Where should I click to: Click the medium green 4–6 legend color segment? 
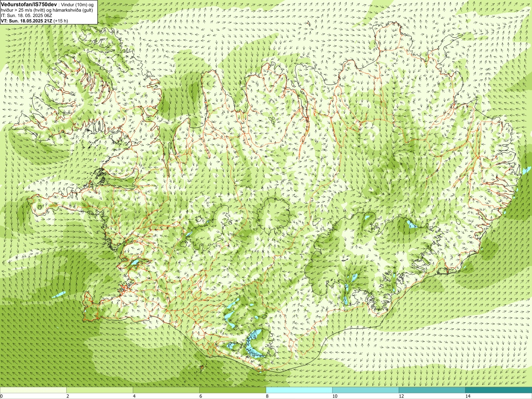click(166, 390)
